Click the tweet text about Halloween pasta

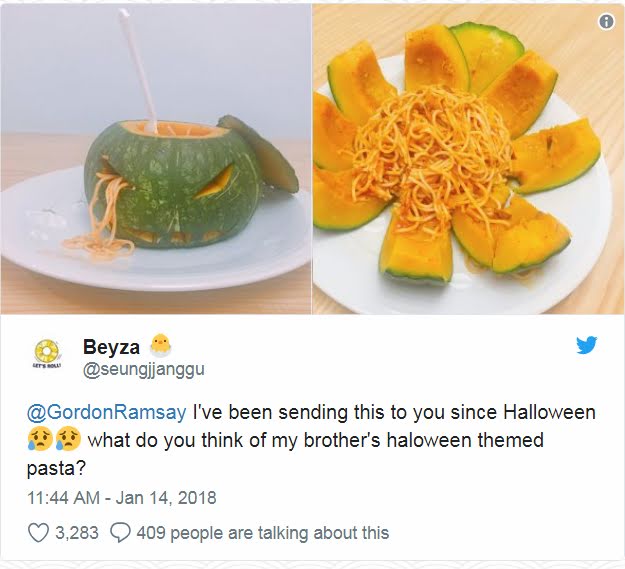[x=311, y=440]
